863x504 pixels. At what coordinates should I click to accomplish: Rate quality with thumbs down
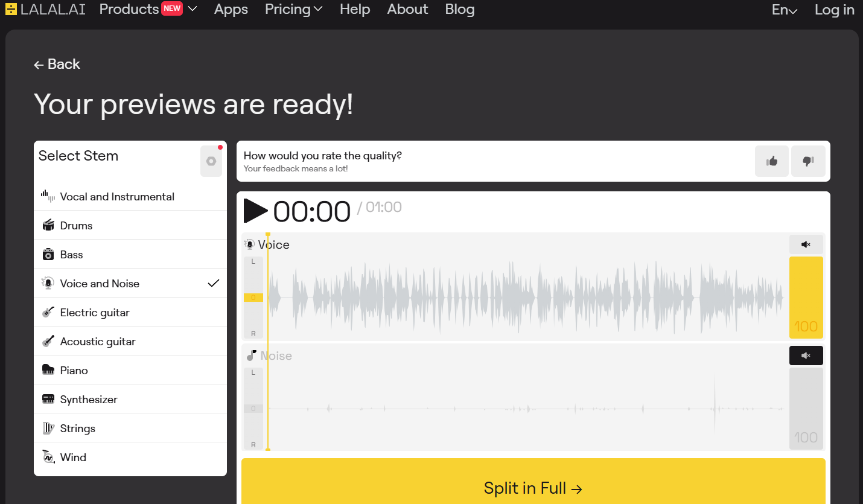(808, 161)
